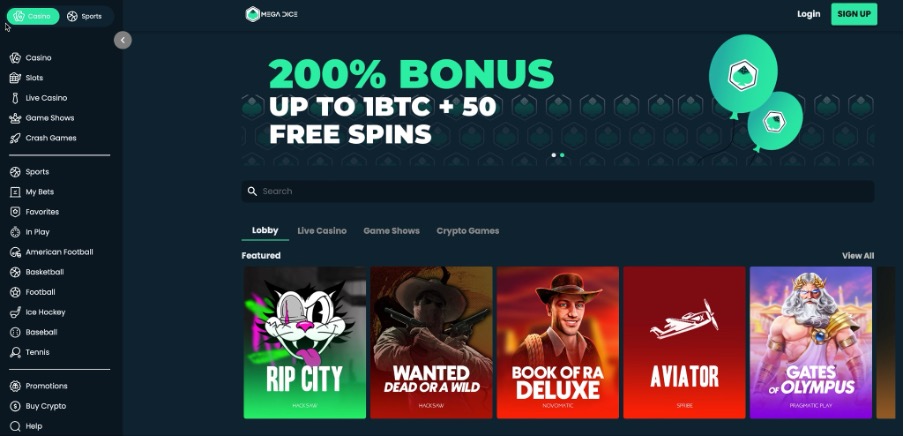Click the SIGN UP button
Viewport: 904px width, 436px height.
coord(854,14)
